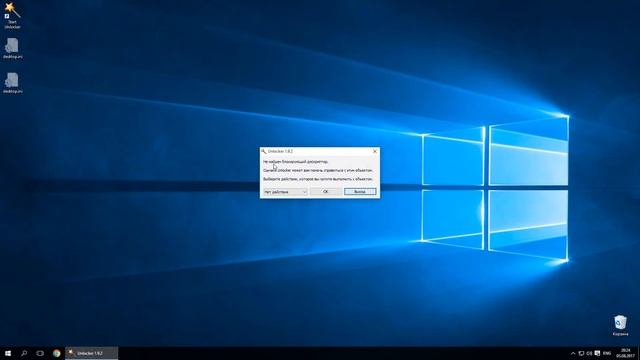
Task: Open the notification center tray icon
Action: pos(597,353)
